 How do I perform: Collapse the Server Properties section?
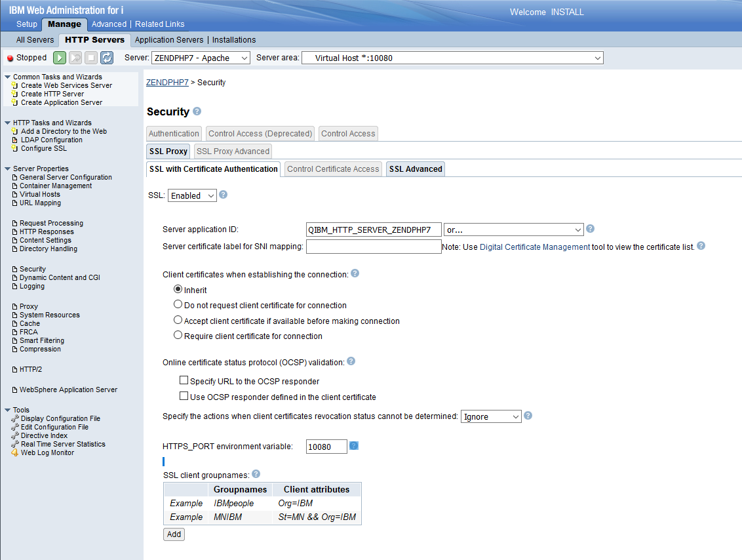click(7, 169)
